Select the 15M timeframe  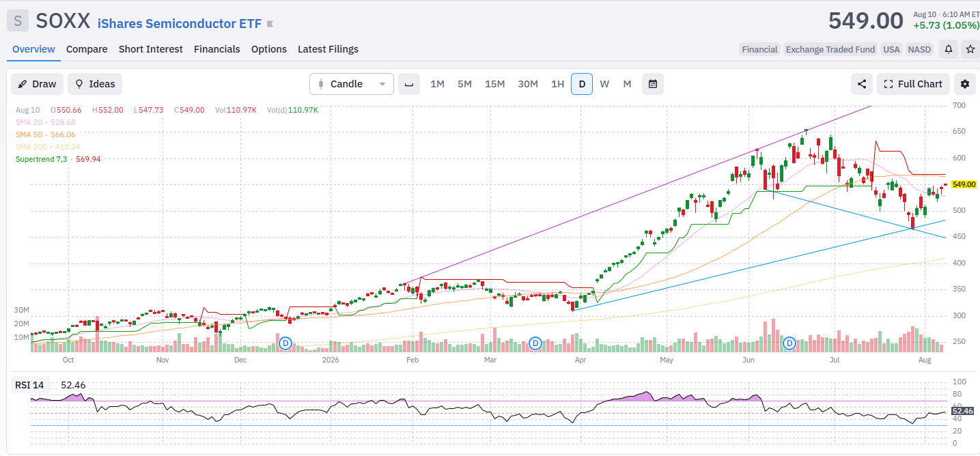pos(494,84)
